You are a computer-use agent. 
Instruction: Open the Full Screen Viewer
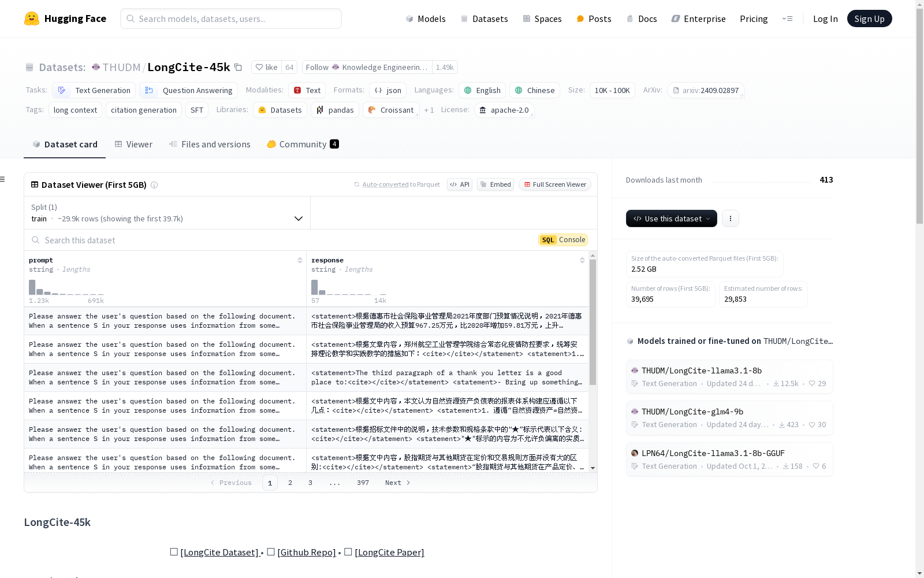tap(555, 184)
